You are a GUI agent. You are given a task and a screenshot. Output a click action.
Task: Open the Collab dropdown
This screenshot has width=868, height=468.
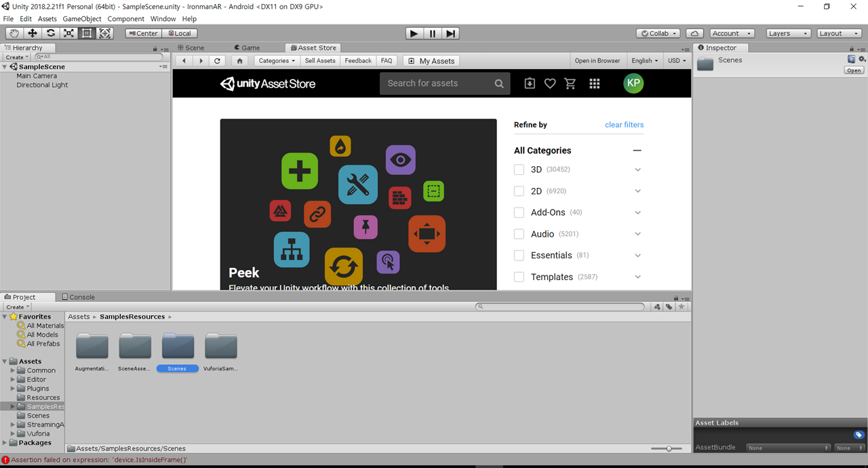tap(658, 33)
